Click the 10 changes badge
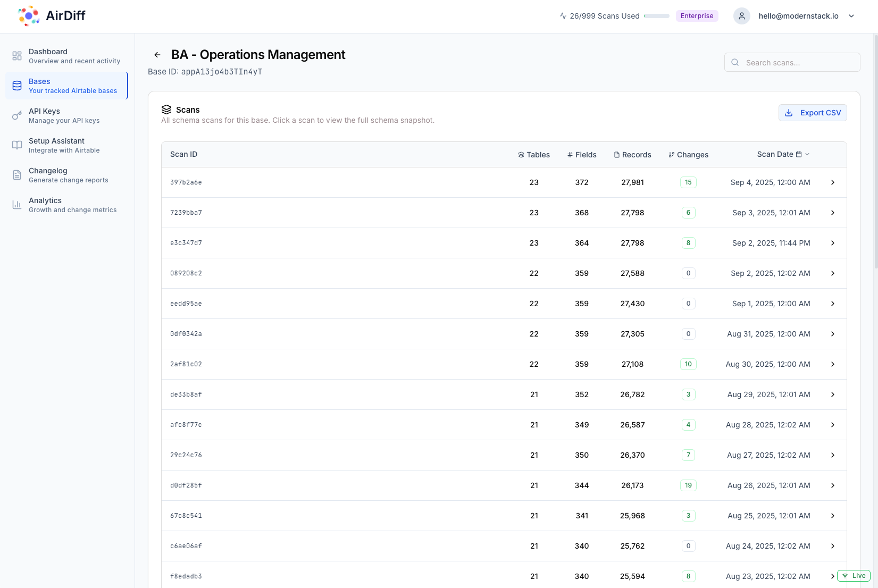This screenshot has width=878, height=588. click(688, 364)
